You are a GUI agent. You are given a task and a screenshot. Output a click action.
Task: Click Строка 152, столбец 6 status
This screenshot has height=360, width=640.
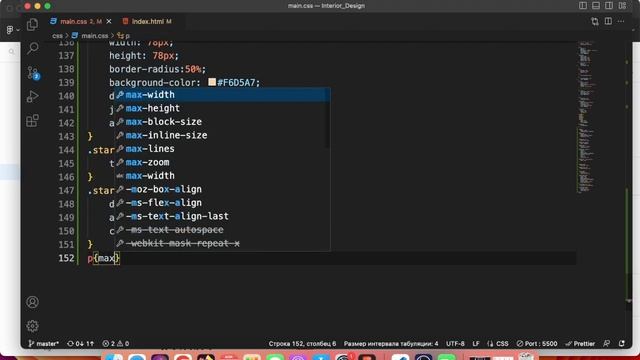point(302,344)
